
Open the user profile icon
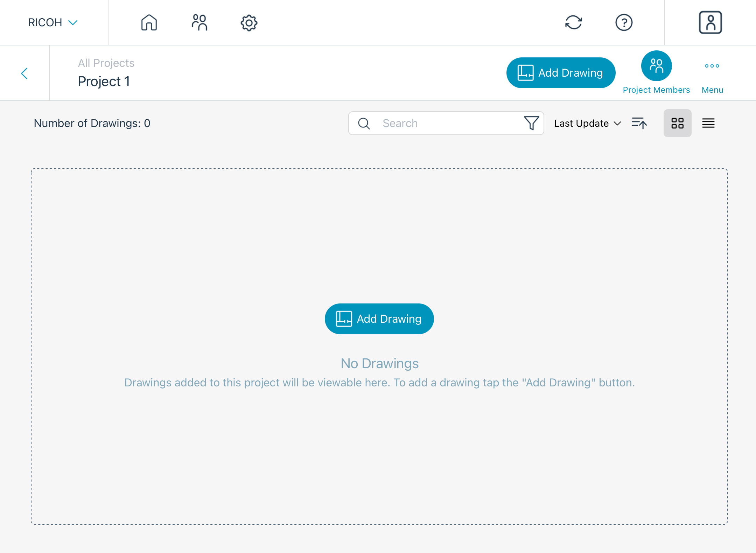click(x=710, y=23)
